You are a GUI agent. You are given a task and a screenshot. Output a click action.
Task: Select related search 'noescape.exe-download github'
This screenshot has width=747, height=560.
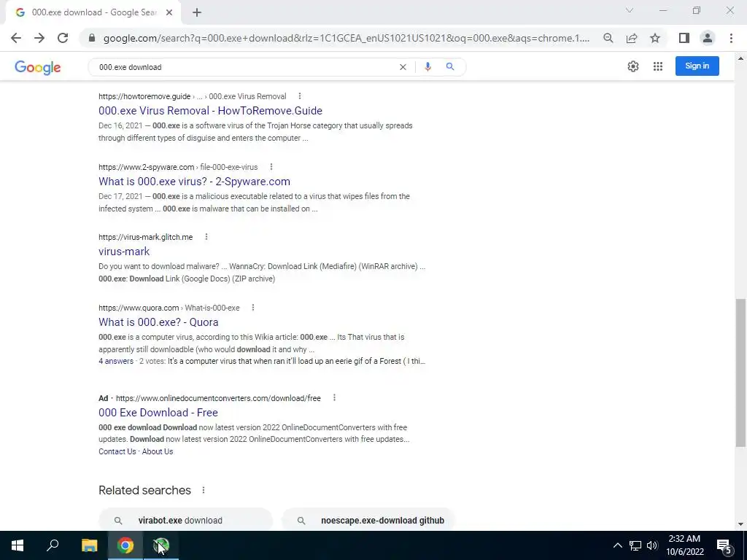pyautogui.click(x=368, y=520)
